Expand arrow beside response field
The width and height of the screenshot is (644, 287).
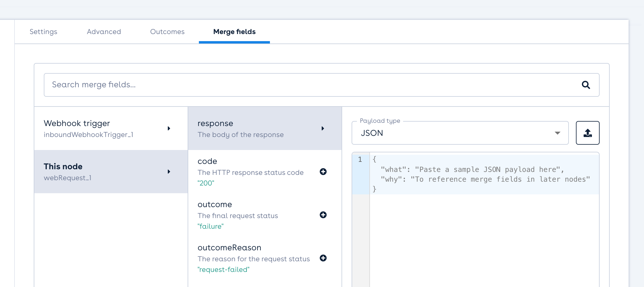pos(323,128)
